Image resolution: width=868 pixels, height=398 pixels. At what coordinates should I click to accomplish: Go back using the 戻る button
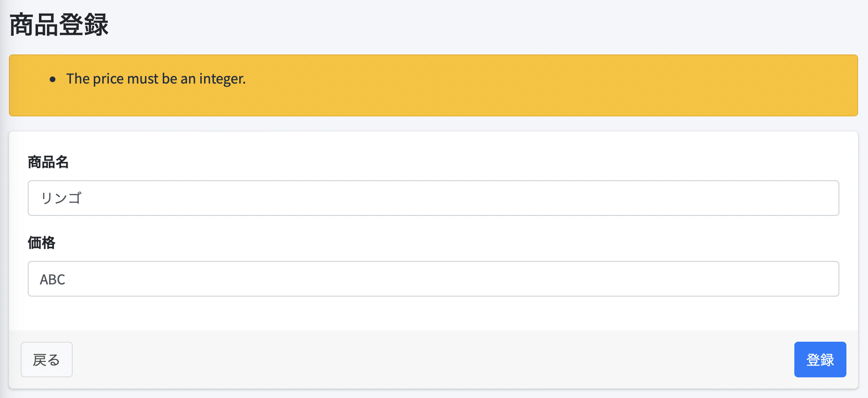pos(46,360)
